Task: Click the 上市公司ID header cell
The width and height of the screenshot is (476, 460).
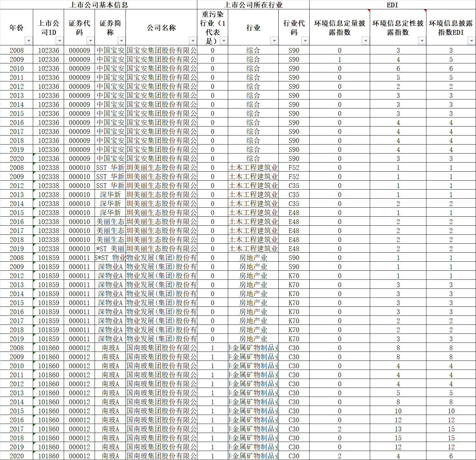Action: 49,27
